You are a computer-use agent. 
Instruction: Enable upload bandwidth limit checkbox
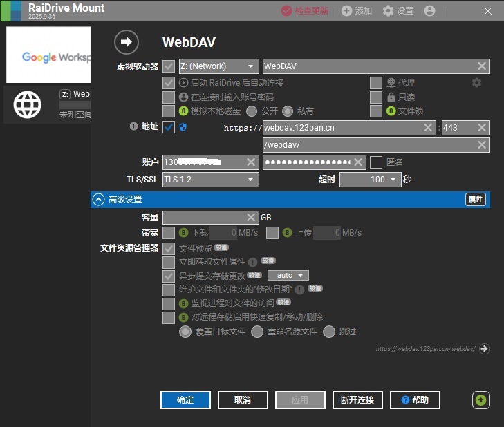tap(272, 233)
